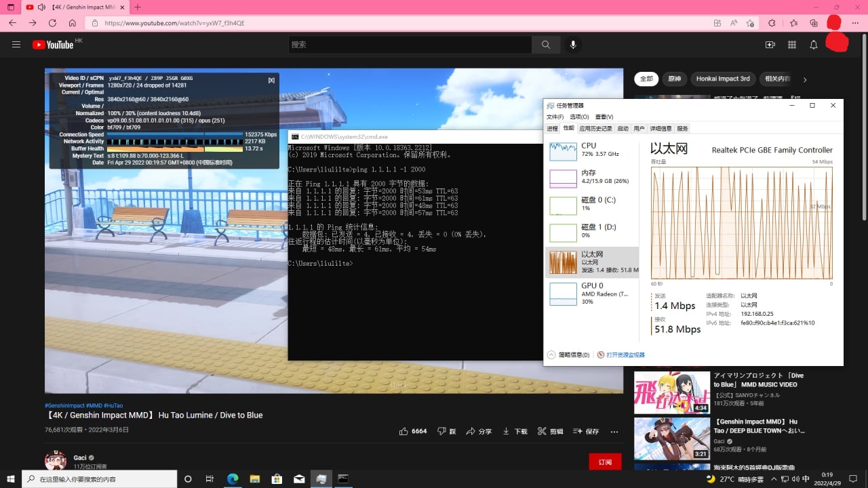Image resolution: width=868 pixels, height=488 pixels.
Task: Select 磁盘 1 (D:) performance item
Action: point(592,232)
